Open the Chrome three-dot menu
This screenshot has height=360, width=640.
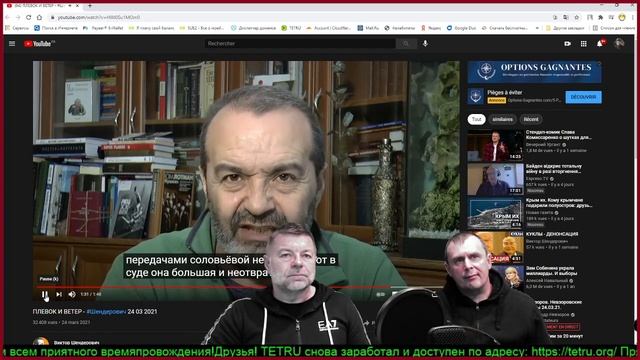[x=633, y=17]
